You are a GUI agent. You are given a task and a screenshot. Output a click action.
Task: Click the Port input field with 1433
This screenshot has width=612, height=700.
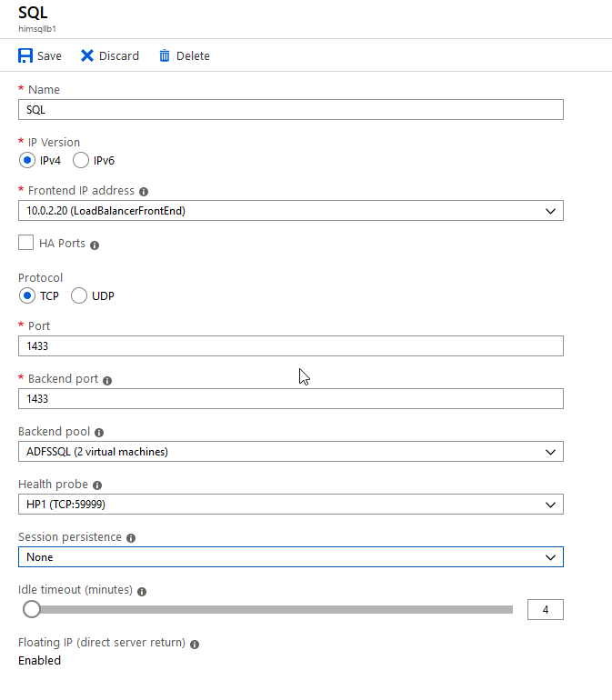[291, 346]
